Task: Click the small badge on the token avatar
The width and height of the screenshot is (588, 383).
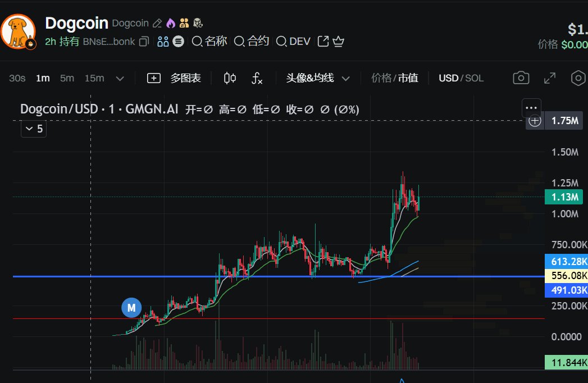Action: 31,44
